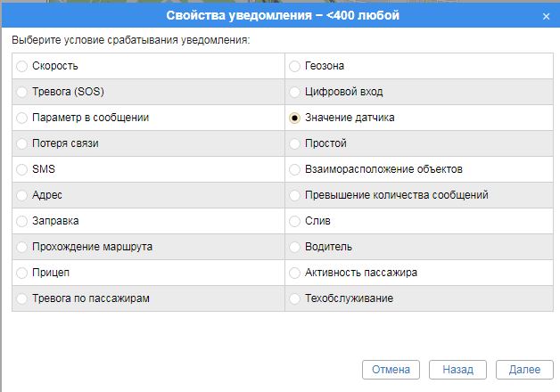Select the Простой radio option

(x=295, y=143)
